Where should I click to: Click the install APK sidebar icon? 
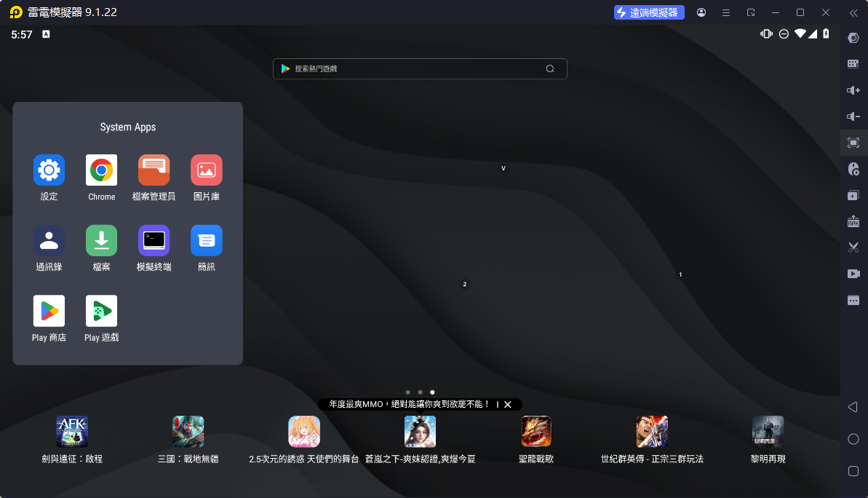click(853, 221)
